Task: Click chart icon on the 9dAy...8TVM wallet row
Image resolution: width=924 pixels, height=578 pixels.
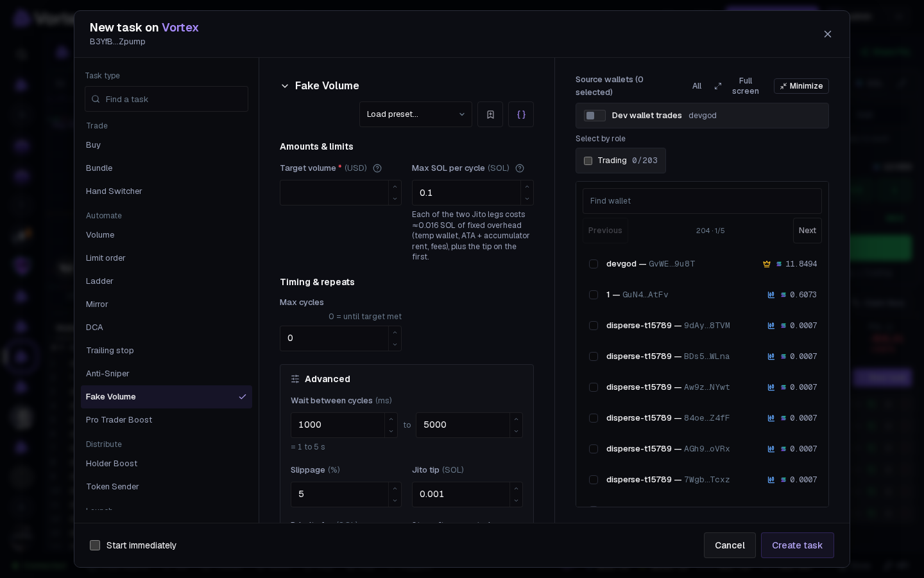Action: point(771,326)
